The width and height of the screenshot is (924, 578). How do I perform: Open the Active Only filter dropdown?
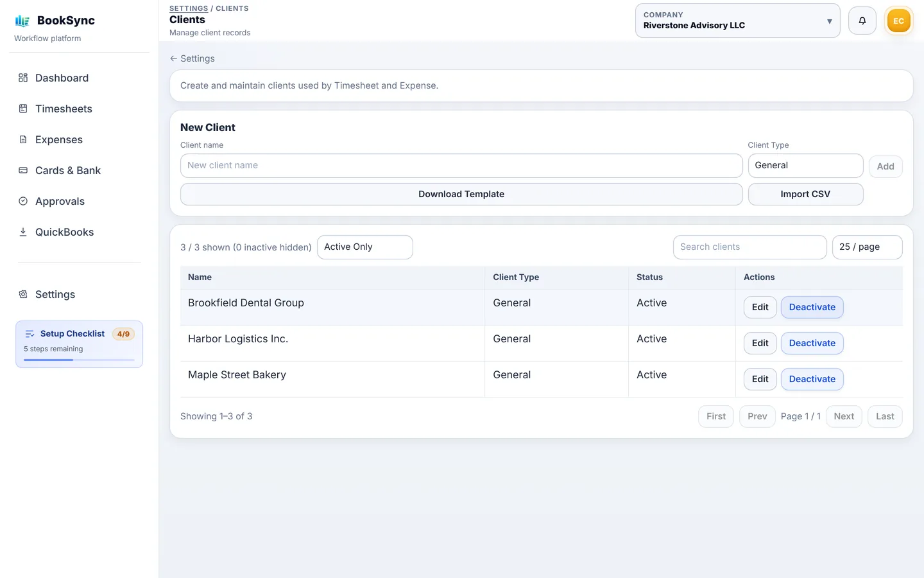tap(364, 247)
